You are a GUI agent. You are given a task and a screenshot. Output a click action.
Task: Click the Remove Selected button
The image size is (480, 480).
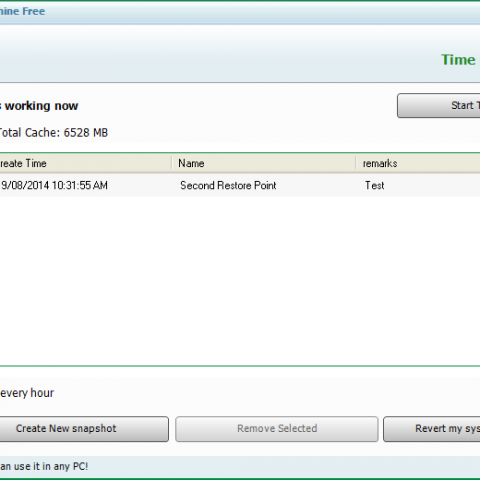pos(277,429)
